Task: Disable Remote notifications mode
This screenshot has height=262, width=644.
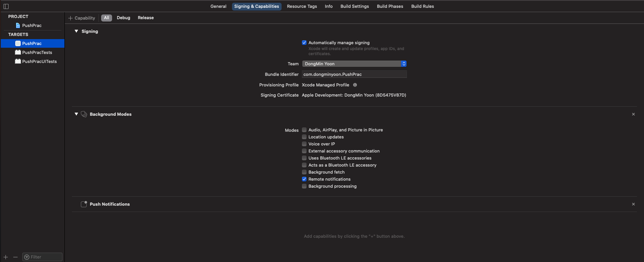Action: [x=304, y=179]
